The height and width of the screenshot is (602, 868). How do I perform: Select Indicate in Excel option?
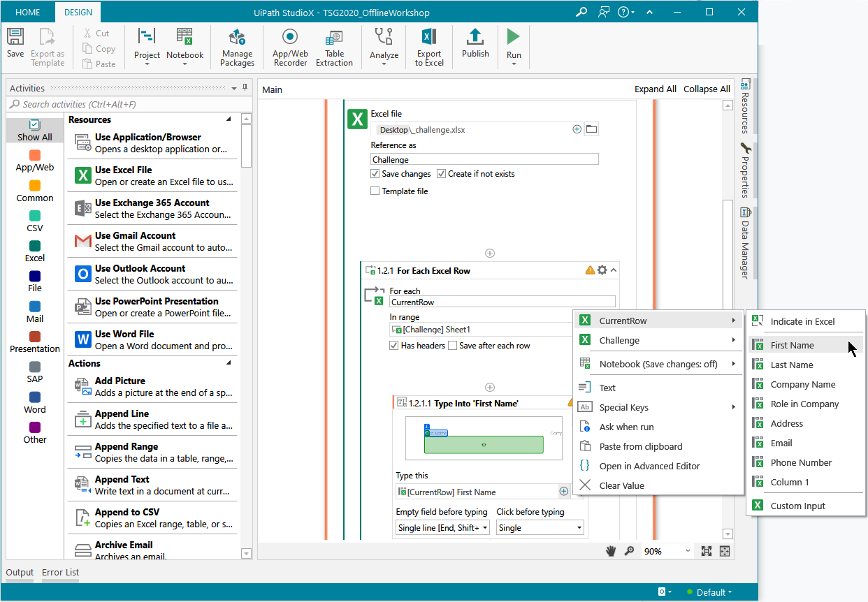805,321
